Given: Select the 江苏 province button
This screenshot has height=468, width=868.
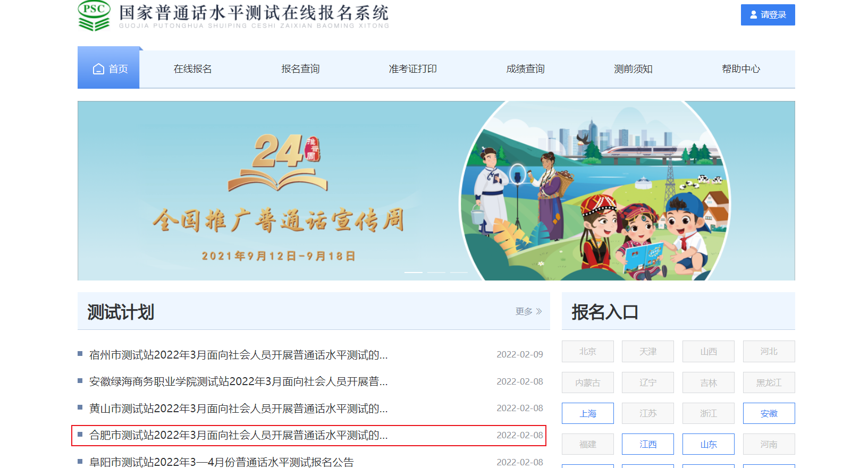Looking at the screenshot, I should coord(648,413).
